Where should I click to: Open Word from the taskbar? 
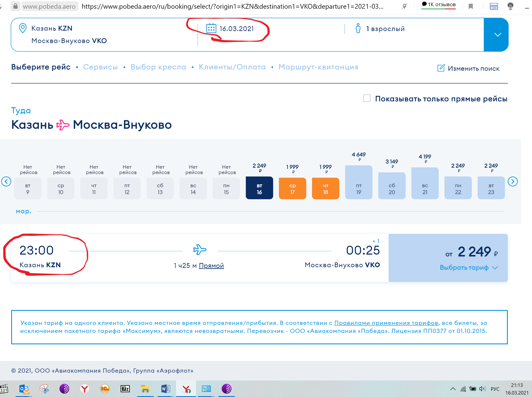[165, 389]
